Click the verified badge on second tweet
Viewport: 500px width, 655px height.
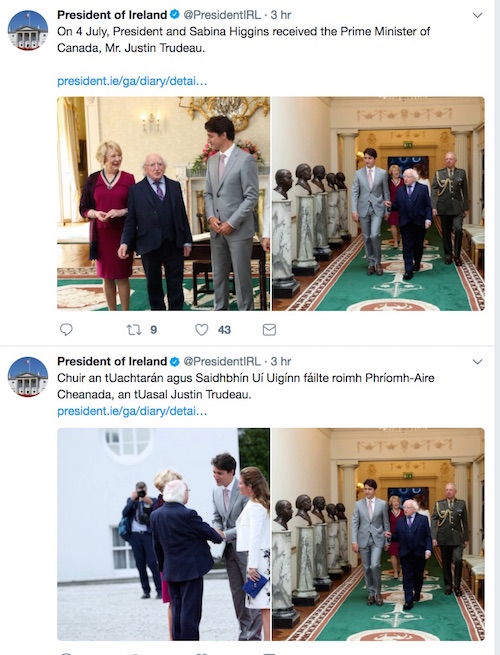175,361
